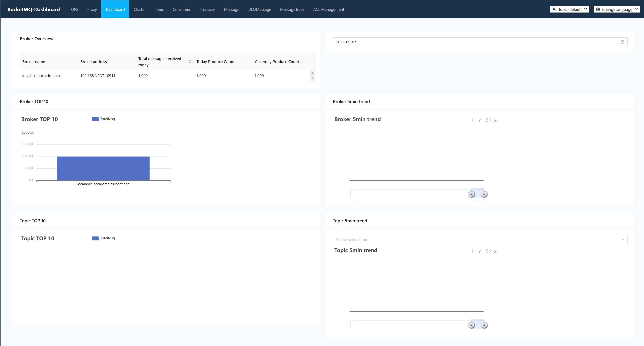Click Broker trend zoom reset icon

[x=481, y=120]
